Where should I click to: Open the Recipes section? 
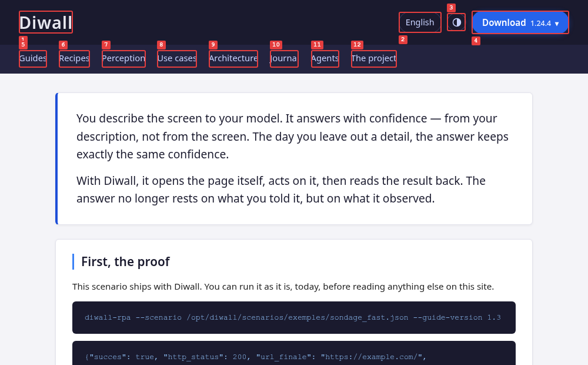point(74,59)
